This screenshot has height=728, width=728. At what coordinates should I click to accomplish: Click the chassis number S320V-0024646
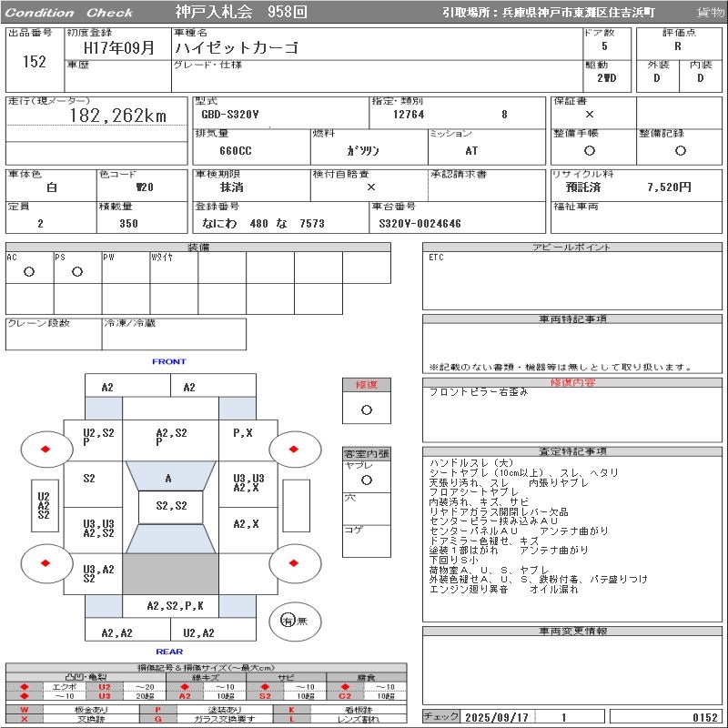coord(420,224)
